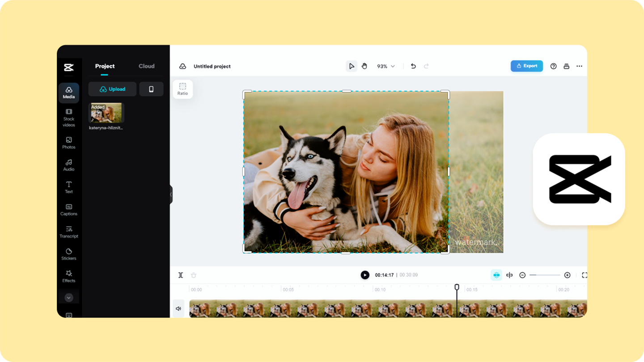Screen dimensions: 644x362
Task: Select the video clip on the timeline
Action: click(388, 309)
